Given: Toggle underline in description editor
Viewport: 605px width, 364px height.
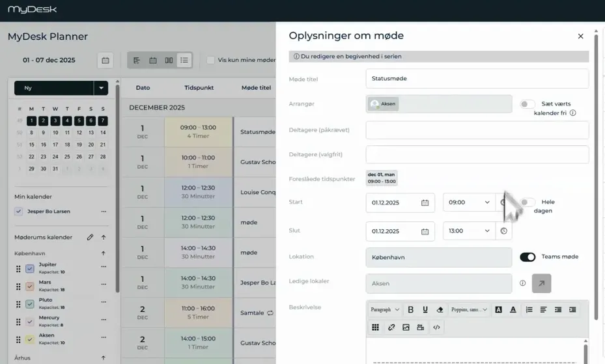Looking at the screenshot, I should pos(425,310).
